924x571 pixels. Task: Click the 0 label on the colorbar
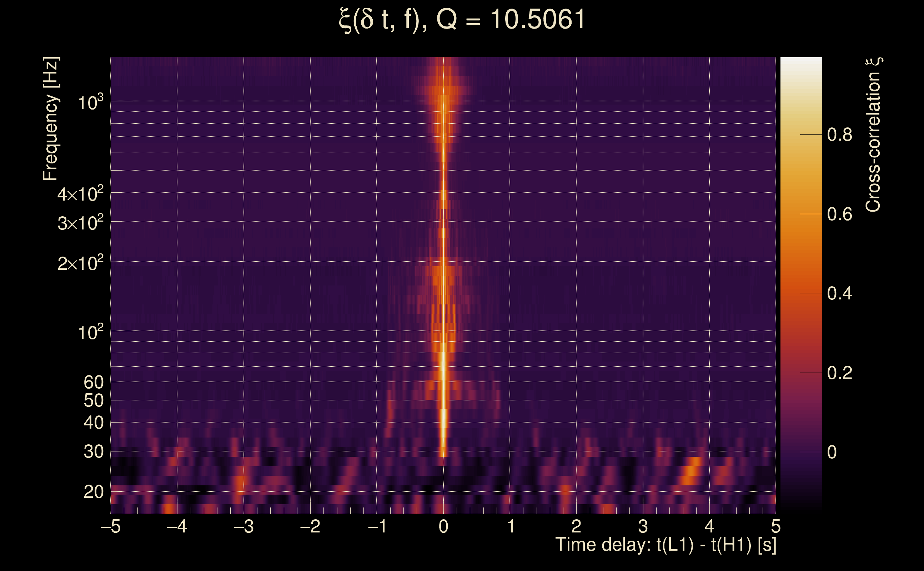pyautogui.click(x=832, y=453)
